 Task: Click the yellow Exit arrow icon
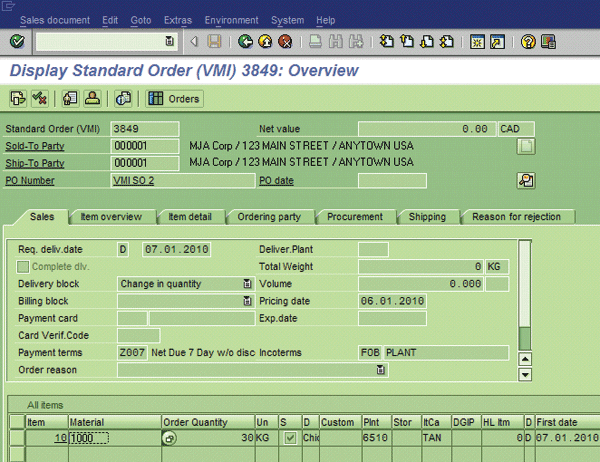(265, 41)
